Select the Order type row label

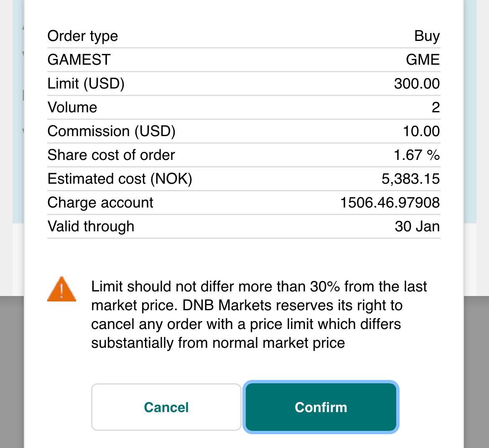[83, 36]
